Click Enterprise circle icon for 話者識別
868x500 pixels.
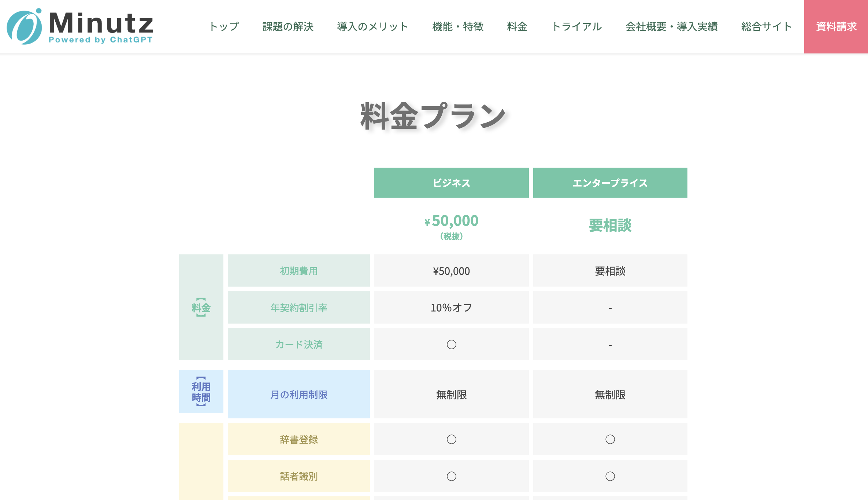pyautogui.click(x=610, y=476)
